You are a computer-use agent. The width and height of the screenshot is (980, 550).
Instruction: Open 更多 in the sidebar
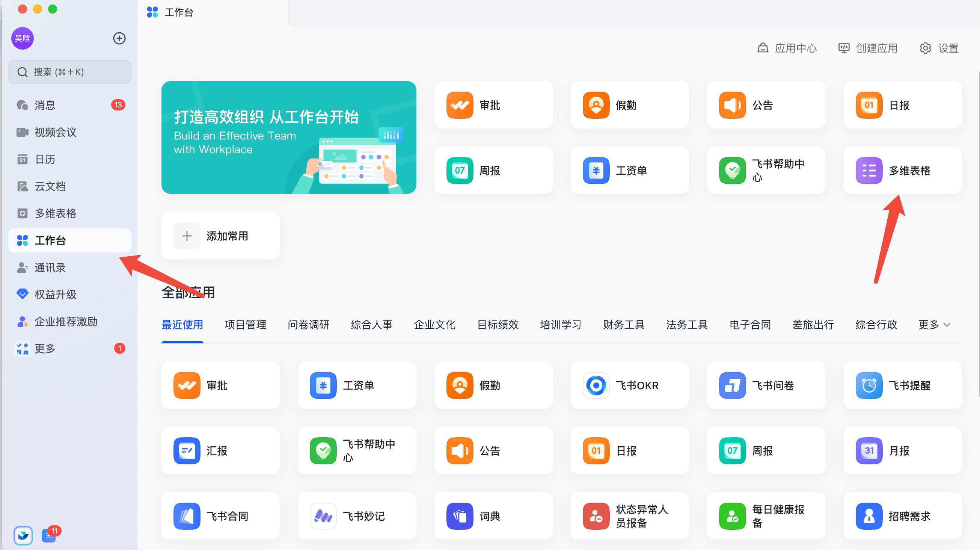tap(70, 348)
